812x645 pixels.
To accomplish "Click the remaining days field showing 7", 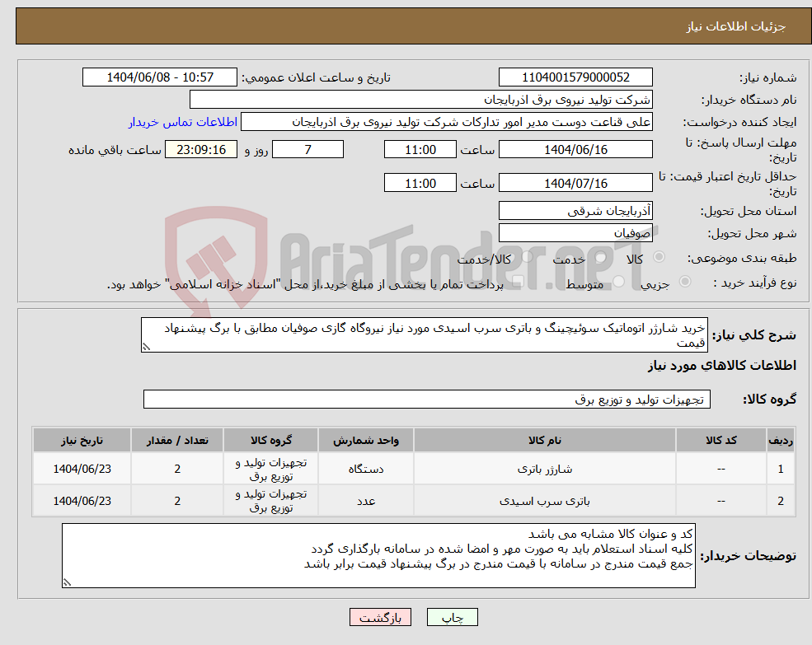I will coord(307,149).
